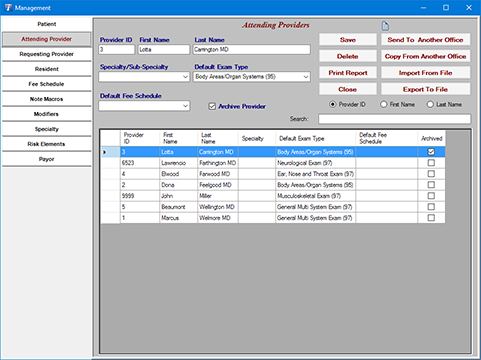Select provider ID 9999 cell
The image size is (481, 360).
pos(140,196)
